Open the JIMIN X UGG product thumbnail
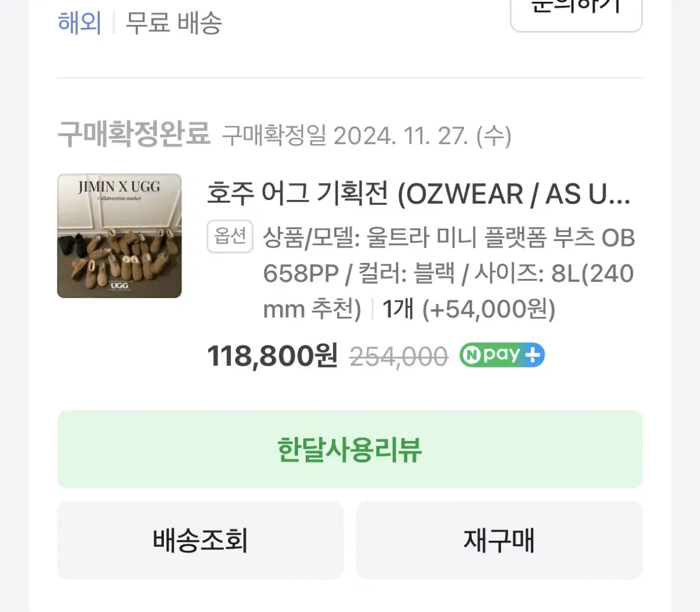The width and height of the screenshot is (700, 612). [x=120, y=236]
